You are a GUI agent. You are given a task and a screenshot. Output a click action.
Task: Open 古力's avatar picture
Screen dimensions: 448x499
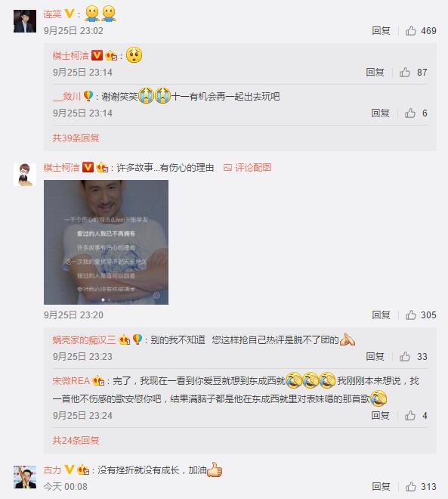point(25,477)
